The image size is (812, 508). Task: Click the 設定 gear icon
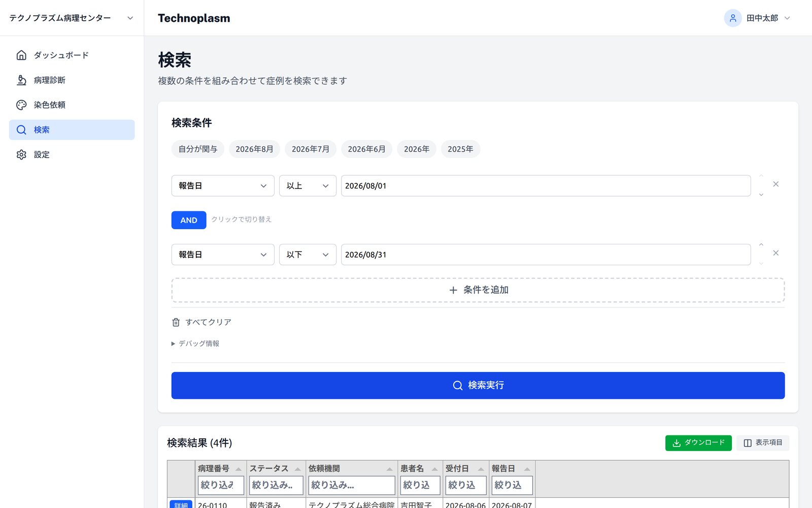[21, 154]
